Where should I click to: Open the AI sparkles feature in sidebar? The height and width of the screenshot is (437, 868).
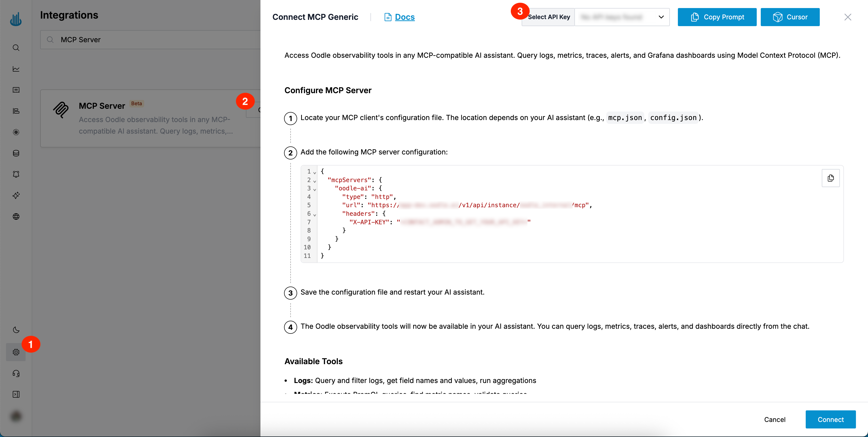coord(16,195)
